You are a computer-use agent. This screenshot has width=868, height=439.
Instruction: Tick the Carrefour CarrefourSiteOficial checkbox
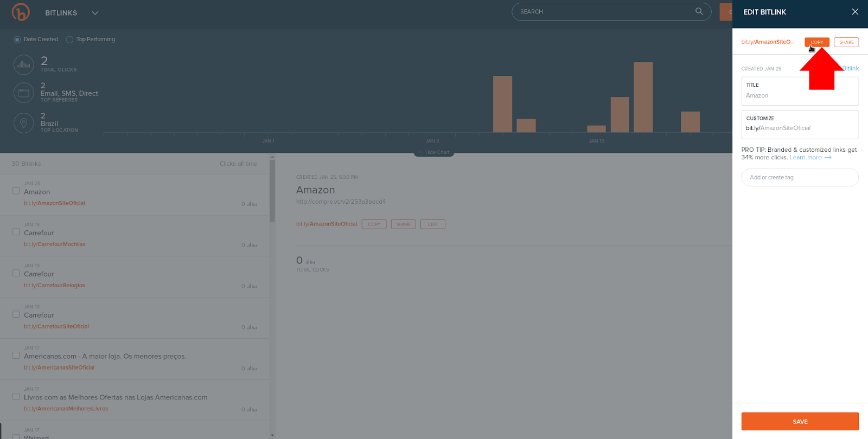pyautogui.click(x=16, y=314)
